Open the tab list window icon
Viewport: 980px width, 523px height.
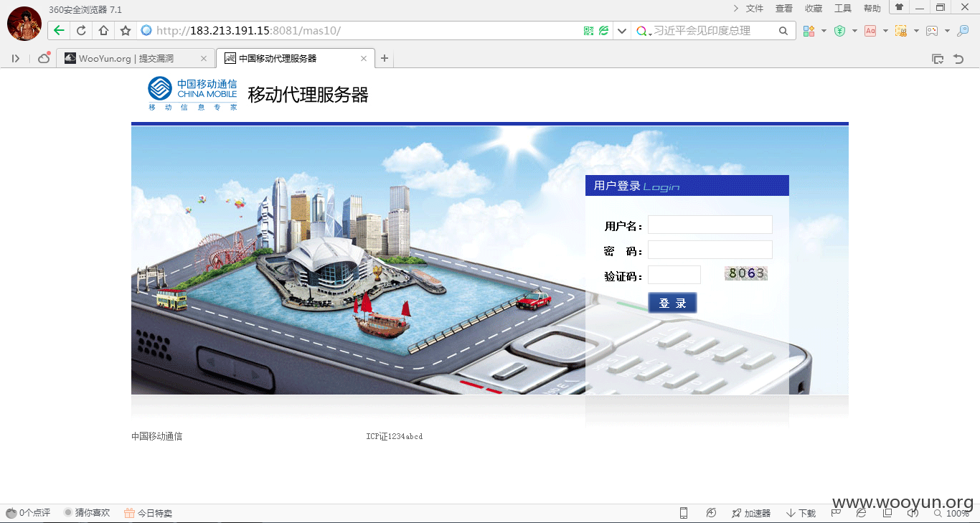click(937, 59)
